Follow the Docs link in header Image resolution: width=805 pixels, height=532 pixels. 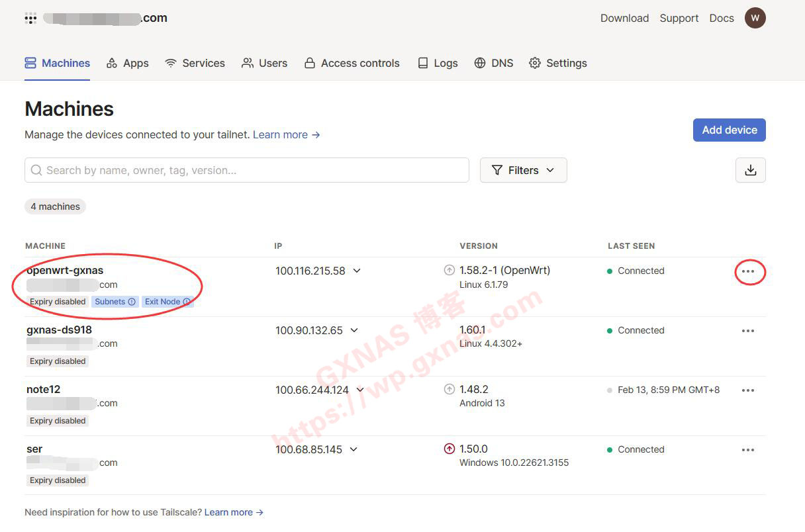pyautogui.click(x=722, y=18)
